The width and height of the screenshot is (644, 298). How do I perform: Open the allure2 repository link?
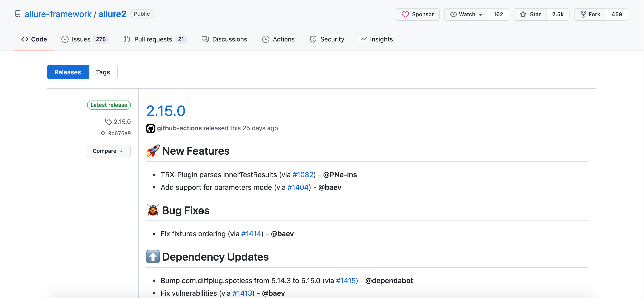[x=112, y=14]
